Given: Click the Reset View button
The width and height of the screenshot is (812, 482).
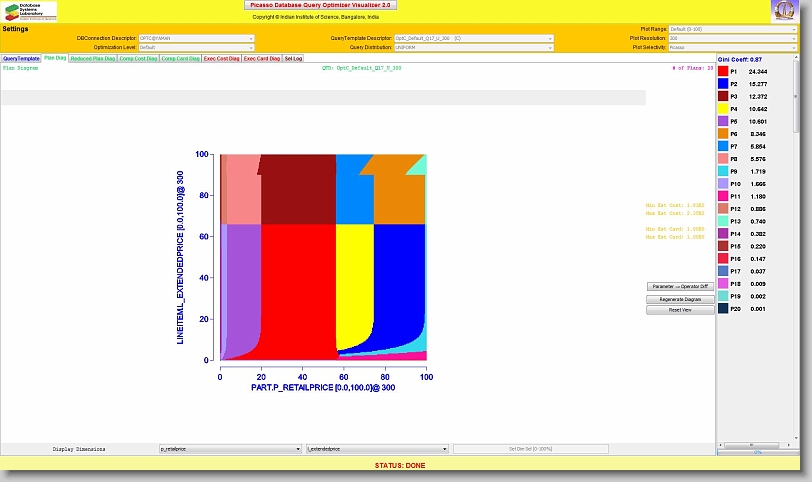Looking at the screenshot, I should click(680, 310).
